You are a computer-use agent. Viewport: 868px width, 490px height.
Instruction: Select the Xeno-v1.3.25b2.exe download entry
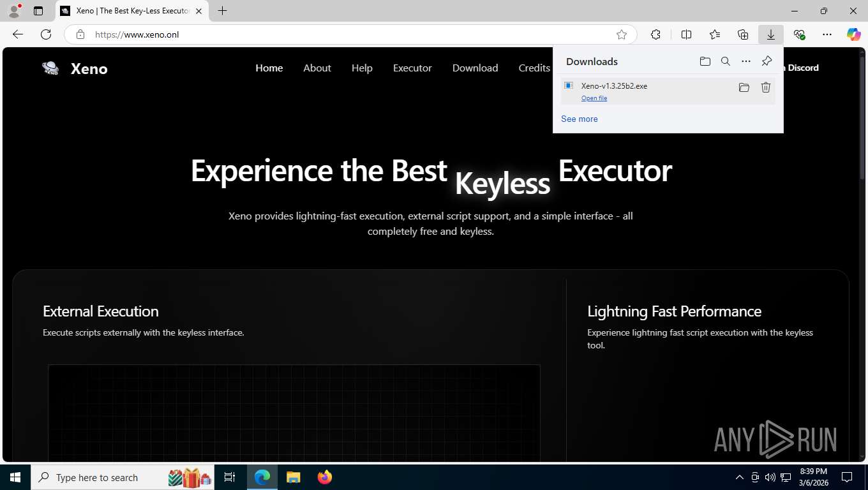(x=668, y=91)
